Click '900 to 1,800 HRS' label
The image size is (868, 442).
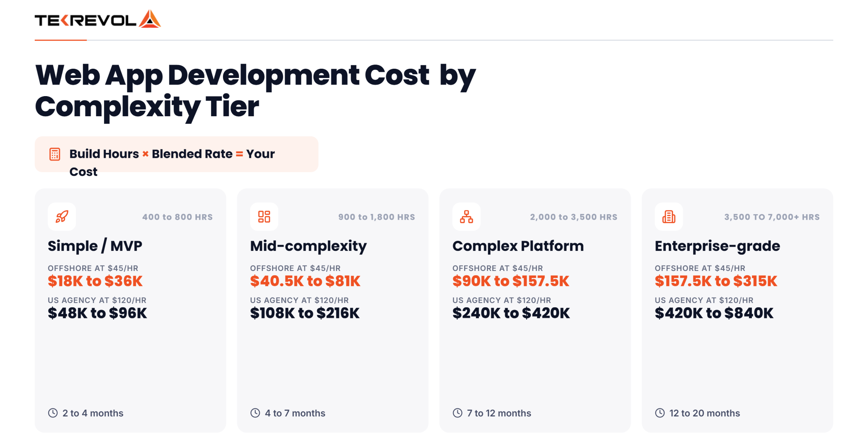pos(377,217)
